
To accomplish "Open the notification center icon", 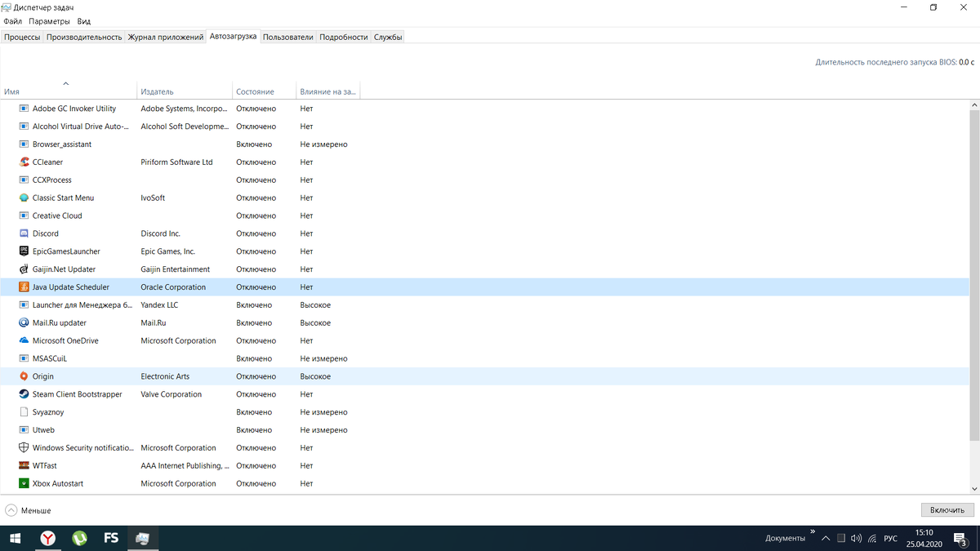I will [961, 539].
